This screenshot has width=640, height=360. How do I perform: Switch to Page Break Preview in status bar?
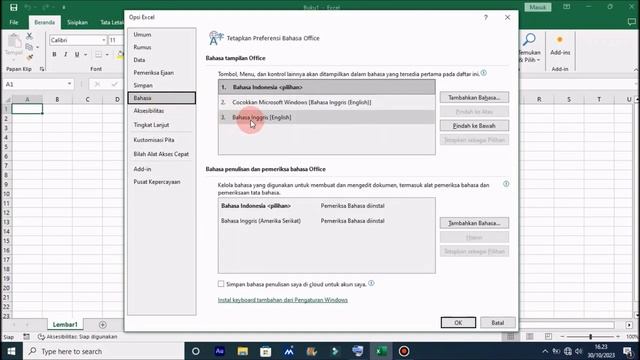tap(548, 336)
